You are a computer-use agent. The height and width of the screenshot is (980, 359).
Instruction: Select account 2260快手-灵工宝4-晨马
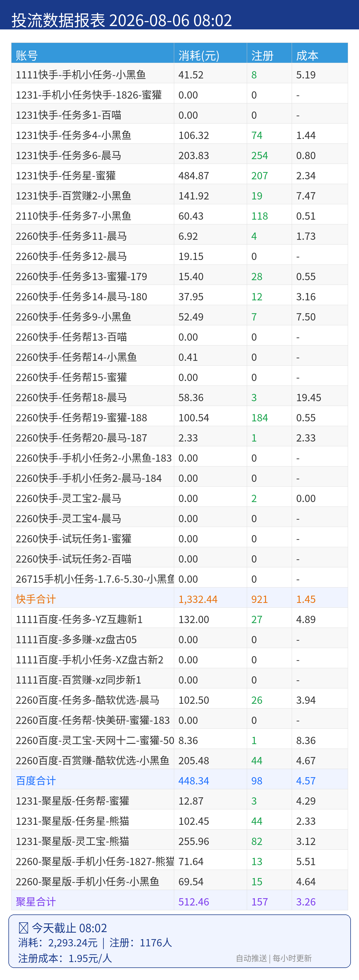68,519
